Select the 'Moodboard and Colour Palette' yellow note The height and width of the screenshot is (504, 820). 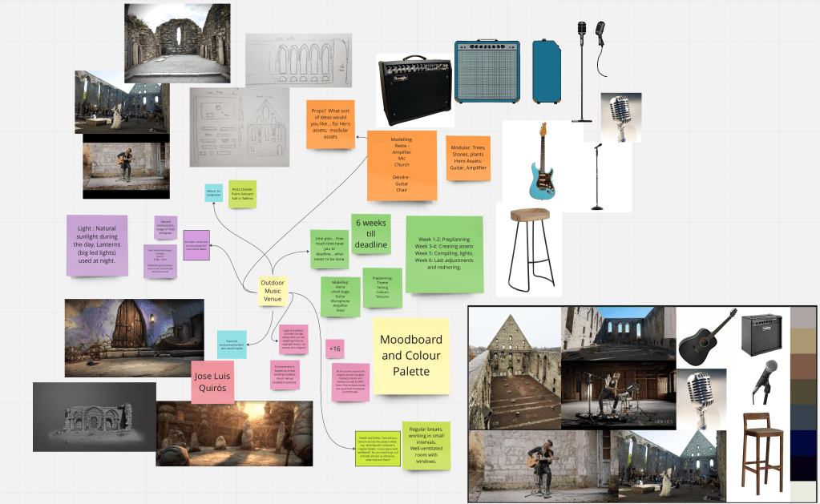pos(410,355)
